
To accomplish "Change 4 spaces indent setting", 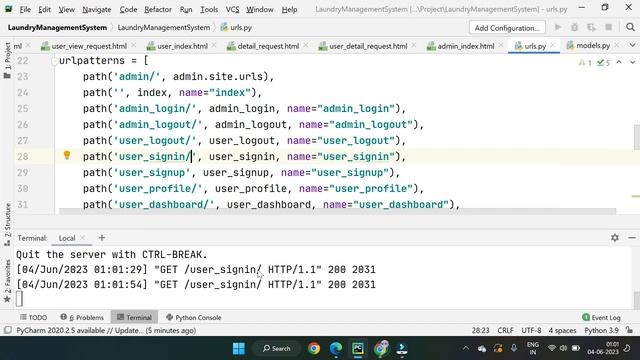I will pyautogui.click(x=562, y=330).
